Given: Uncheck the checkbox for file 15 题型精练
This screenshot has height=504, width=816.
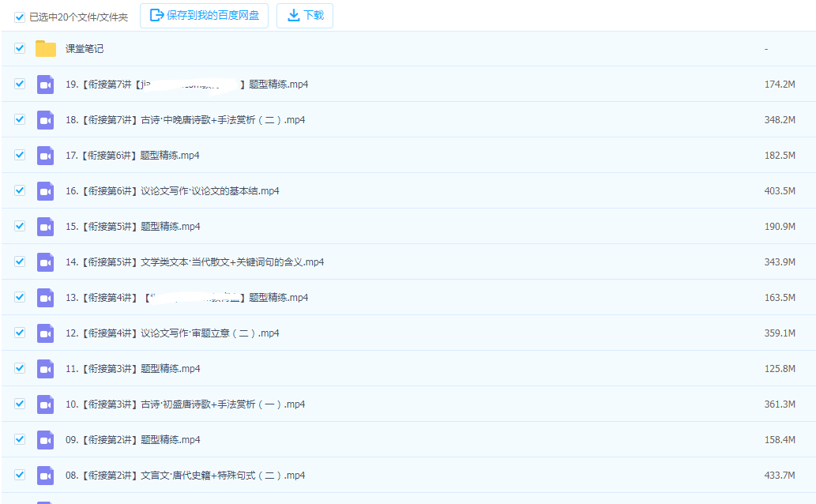Looking at the screenshot, I should tap(20, 226).
